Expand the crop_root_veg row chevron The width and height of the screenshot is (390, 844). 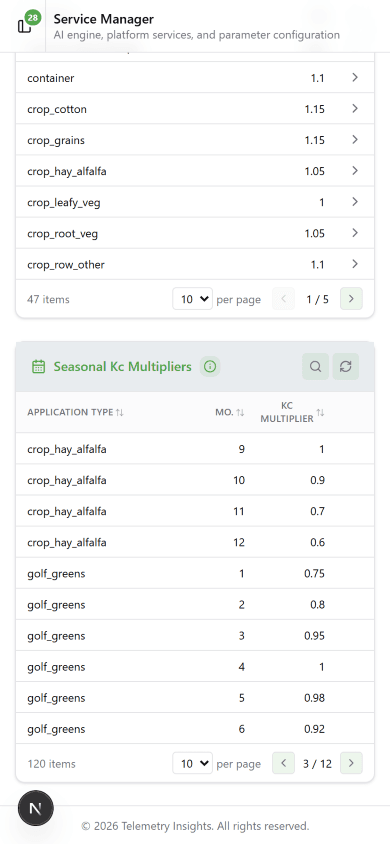click(x=354, y=233)
